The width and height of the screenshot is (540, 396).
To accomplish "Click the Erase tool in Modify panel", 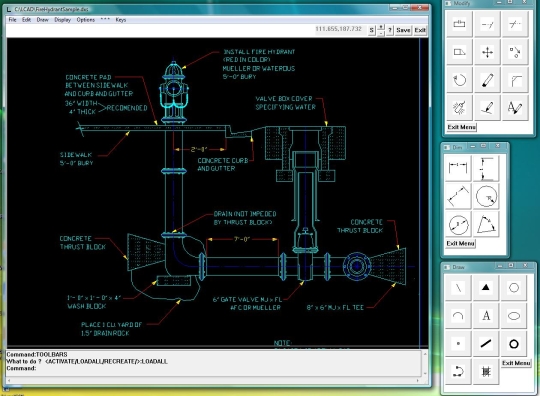I will click(487, 80).
